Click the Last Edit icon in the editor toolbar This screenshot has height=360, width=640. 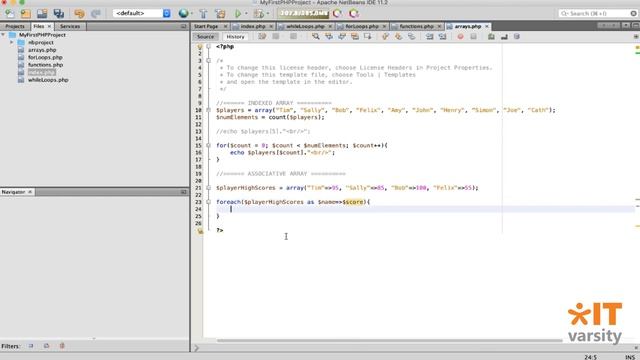click(x=262, y=37)
